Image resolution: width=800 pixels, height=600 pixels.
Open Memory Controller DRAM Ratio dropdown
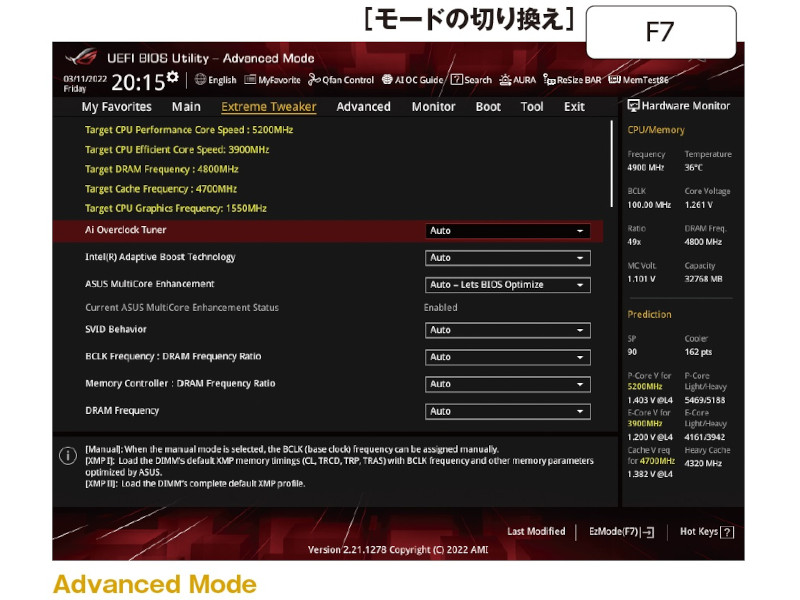coord(508,384)
